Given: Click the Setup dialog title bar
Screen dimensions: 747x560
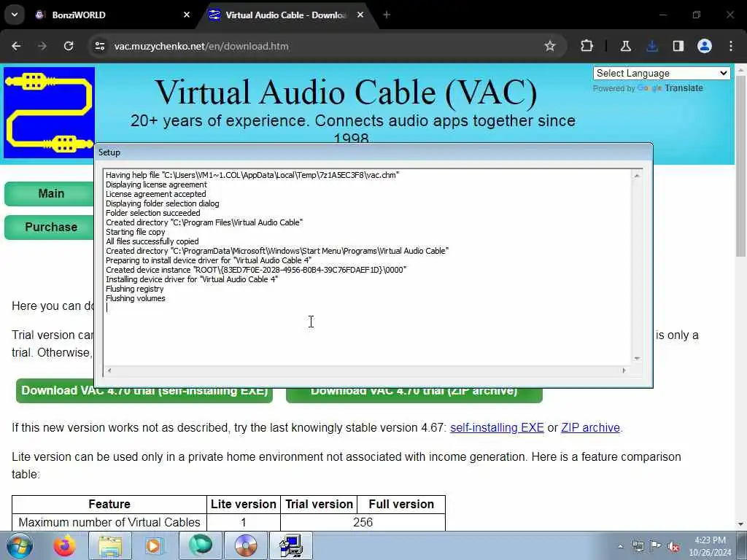Looking at the screenshot, I should pyautogui.click(x=373, y=152).
